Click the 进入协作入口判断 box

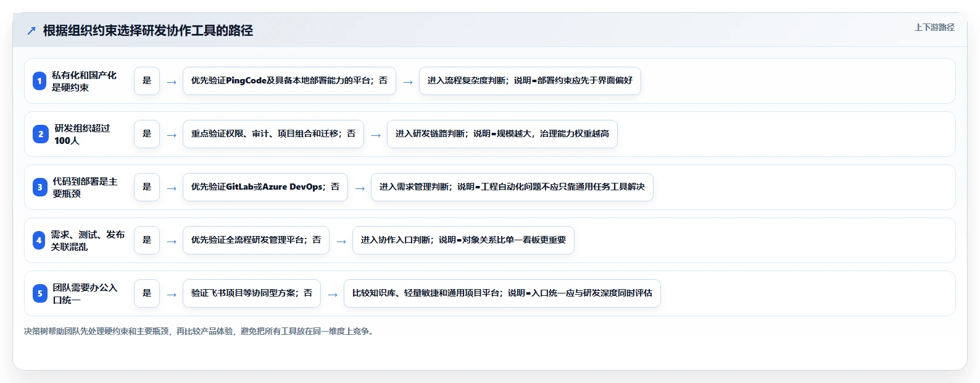[463, 240]
